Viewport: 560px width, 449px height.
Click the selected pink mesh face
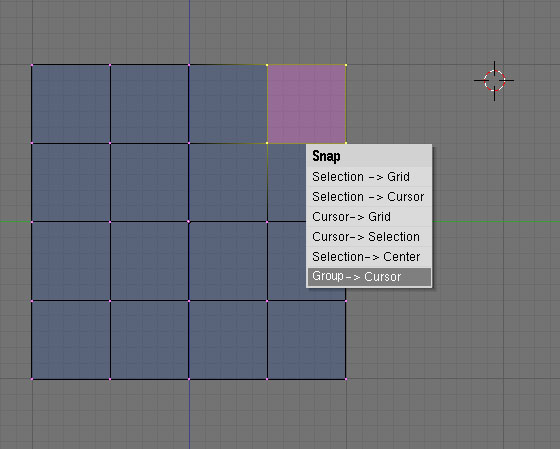point(306,104)
